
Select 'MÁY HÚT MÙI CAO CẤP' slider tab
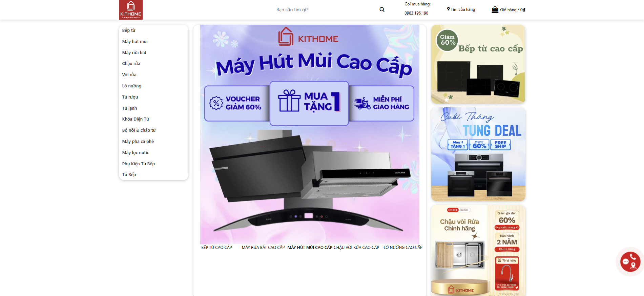tap(310, 248)
